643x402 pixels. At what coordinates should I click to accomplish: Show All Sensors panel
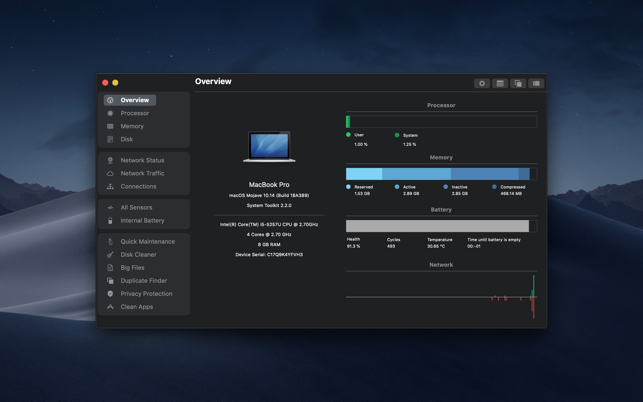[x=136, y=208]
